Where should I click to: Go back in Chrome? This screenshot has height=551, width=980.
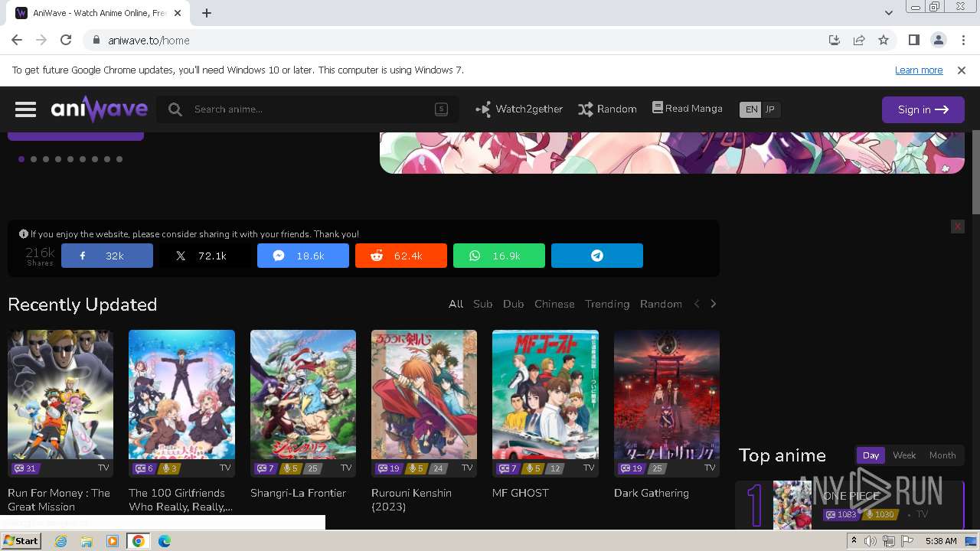(x=17, y=41)
